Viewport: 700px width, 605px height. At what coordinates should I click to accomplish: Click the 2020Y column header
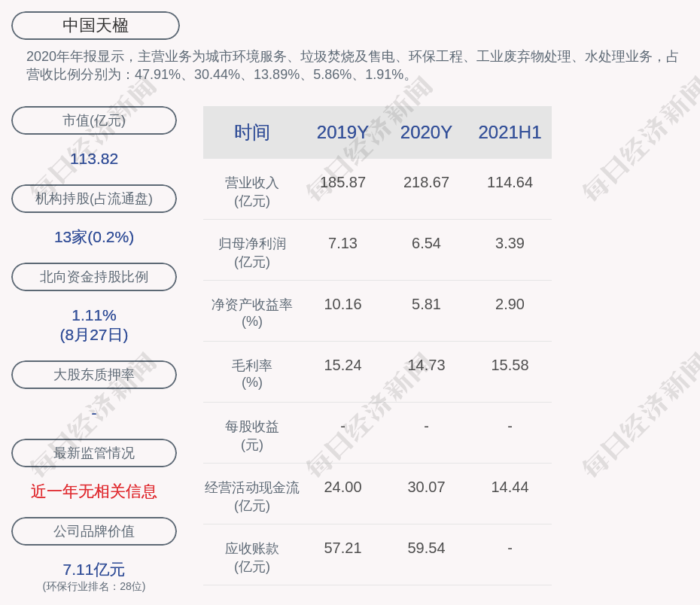[426, 132]
